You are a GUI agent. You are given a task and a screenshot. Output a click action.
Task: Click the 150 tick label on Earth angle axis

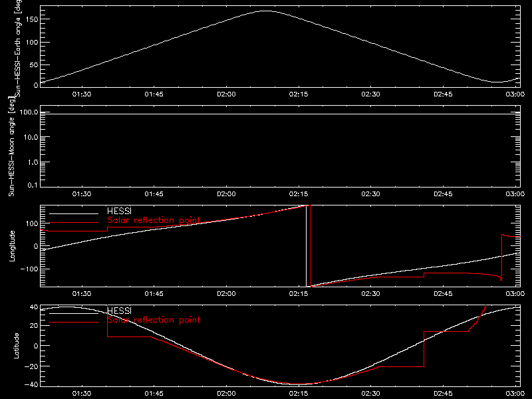pyautogui.click(x=32, y=19)
